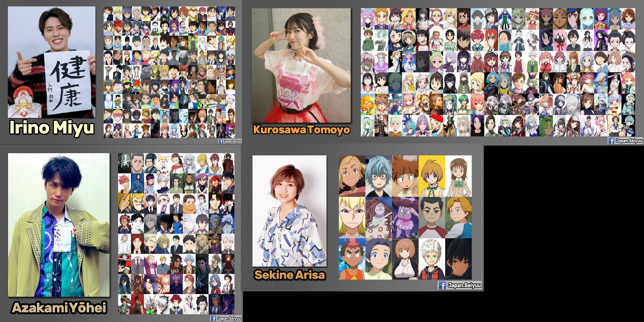This screenshot has height=322, width=644.
Task: Select the brown-haired girl with green bow tie
Action: point(459,176)
